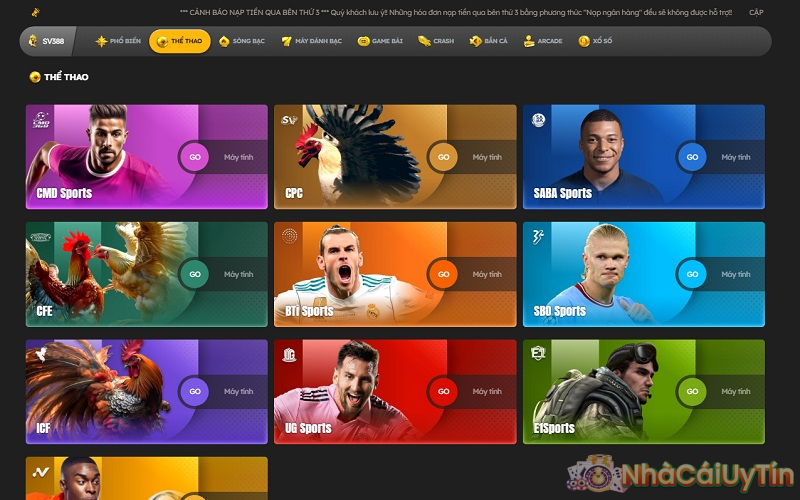
Task: Go to Máy Đánh Bạc slots
Action: (x=312, y=41)
